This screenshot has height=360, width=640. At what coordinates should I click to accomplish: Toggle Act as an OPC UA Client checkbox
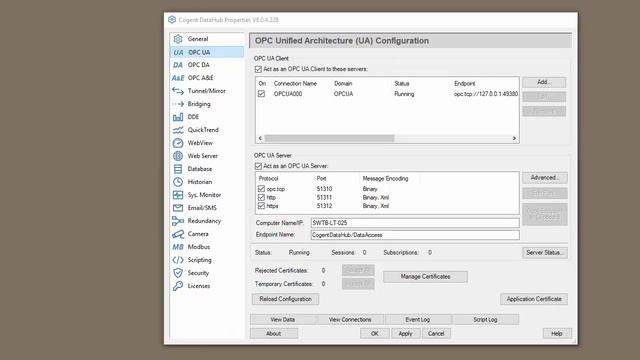tap(258, 69)
